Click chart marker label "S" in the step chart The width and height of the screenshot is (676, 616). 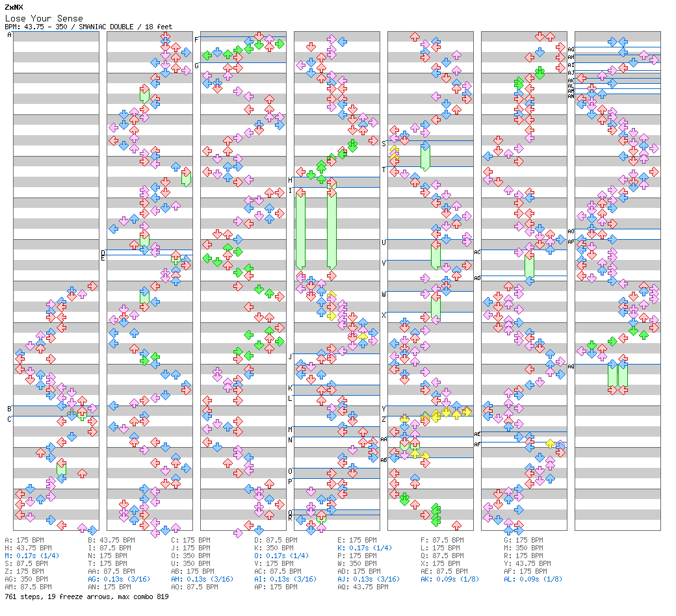point(383,144)
